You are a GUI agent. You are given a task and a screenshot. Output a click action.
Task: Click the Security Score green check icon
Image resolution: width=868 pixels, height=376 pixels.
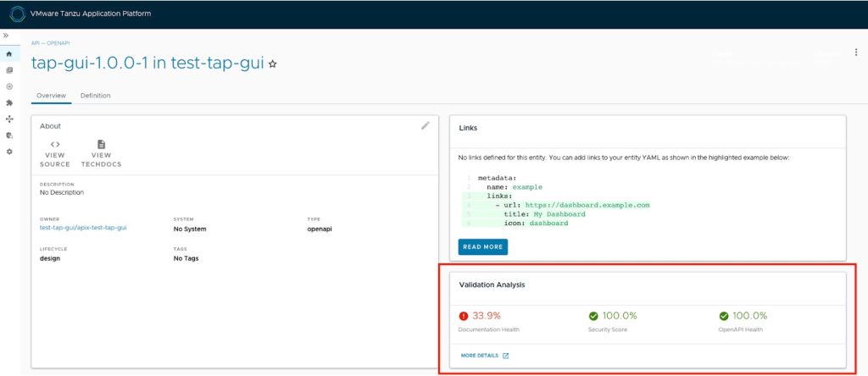pos(593,316)
